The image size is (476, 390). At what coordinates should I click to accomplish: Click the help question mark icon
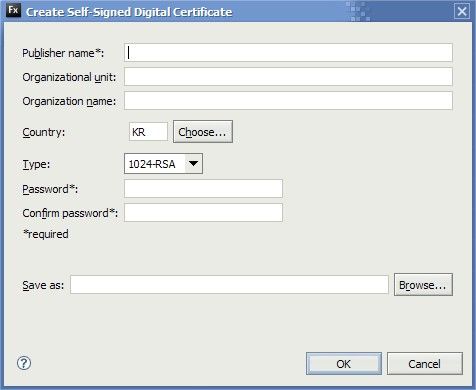tap(24, 363)
